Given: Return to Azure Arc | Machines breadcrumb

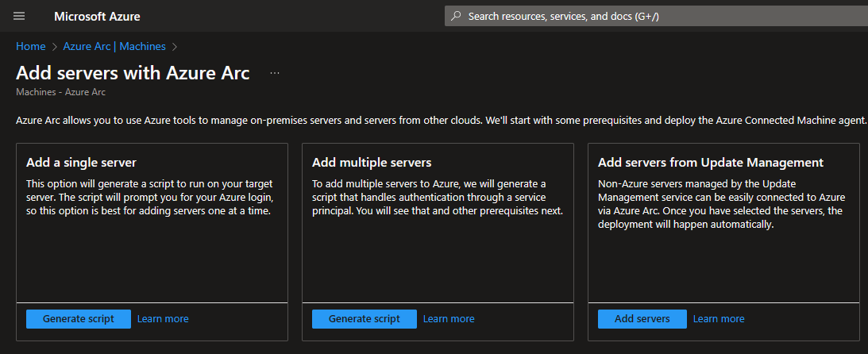Looking at the screenshot, I should [x=114, y=47].
